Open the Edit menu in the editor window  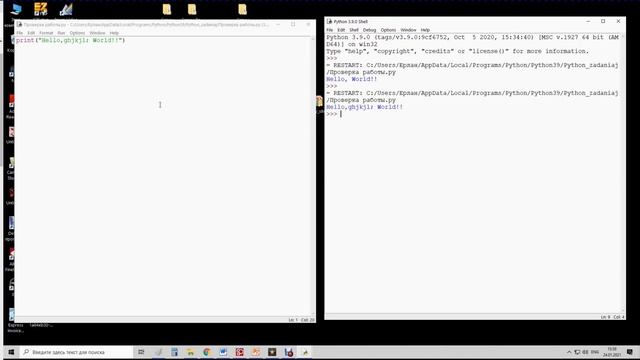(x=31, y=33)
